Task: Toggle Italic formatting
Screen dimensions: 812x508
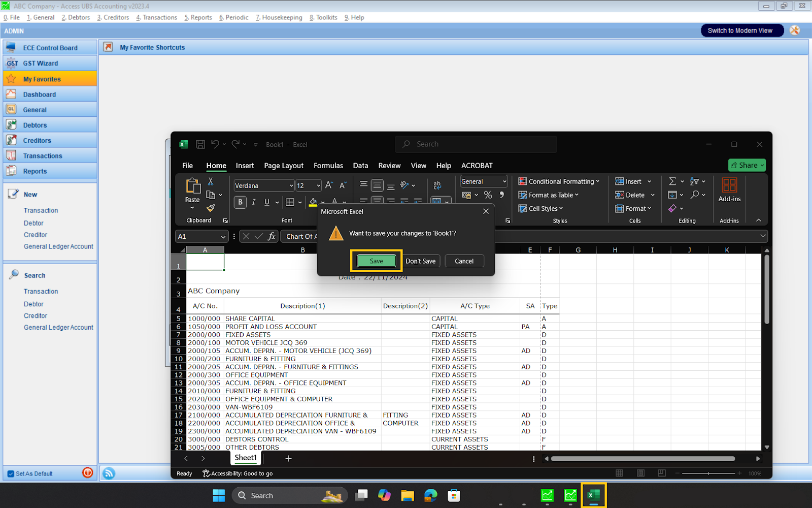Action: click(254, 202)
